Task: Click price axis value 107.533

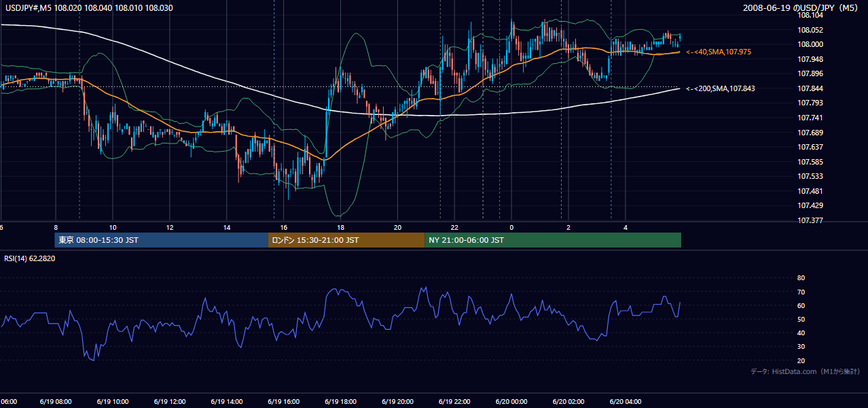Action: pyautogui.click(x=810, y=176)
